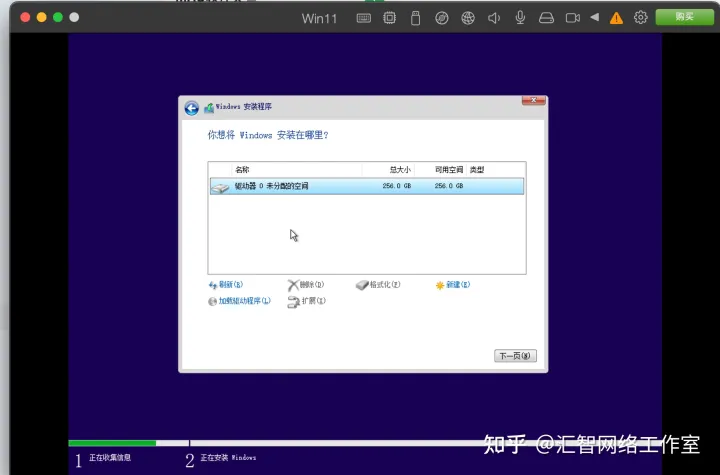
Task: Click the USB device icon in toolbar
Action: 416,18
